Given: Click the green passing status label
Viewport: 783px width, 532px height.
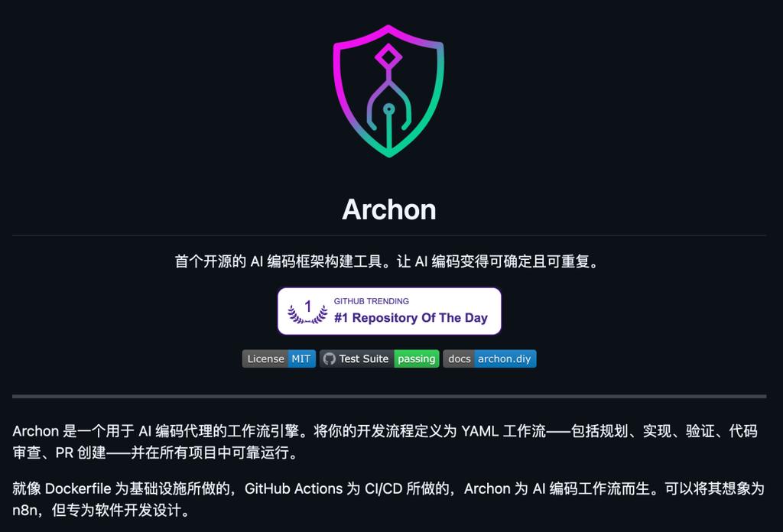Looking at the screenshot, I should click(417, 358).
